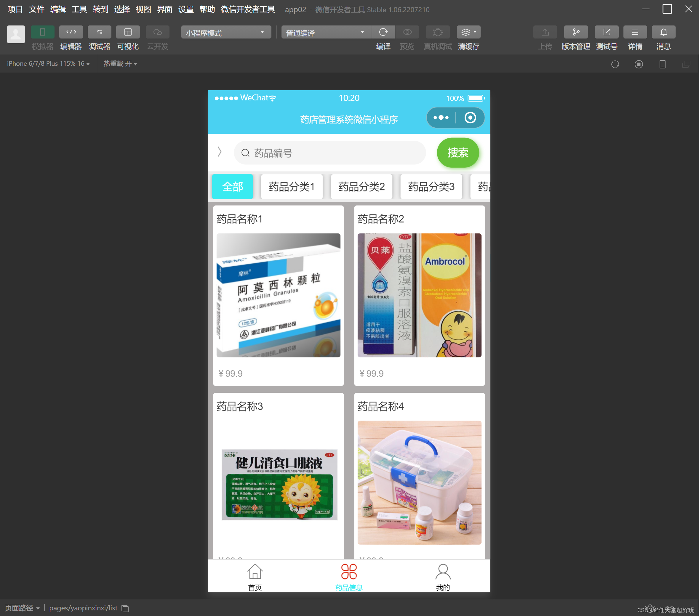Click the 药品名称2 title text
699x616 pixels.
[x=381, y=219]
